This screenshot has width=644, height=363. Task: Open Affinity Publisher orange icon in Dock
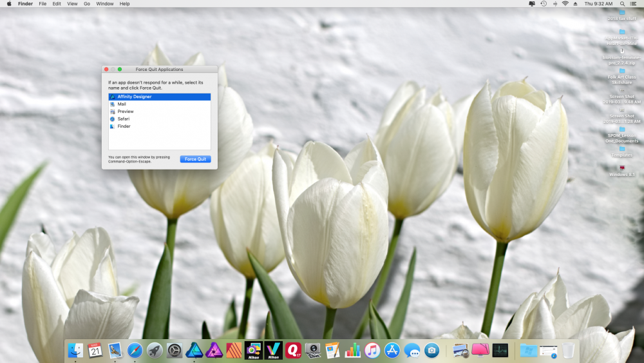tap(234, 351)
